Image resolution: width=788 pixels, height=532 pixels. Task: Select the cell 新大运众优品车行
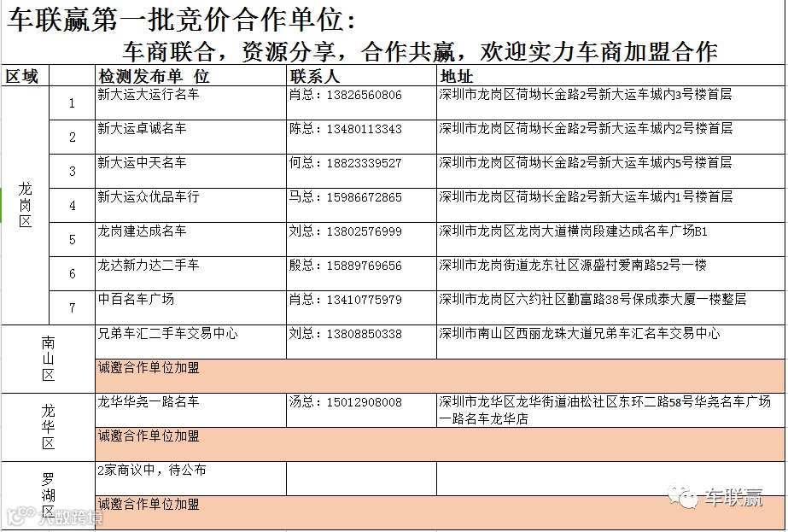[x=190, y=206]
